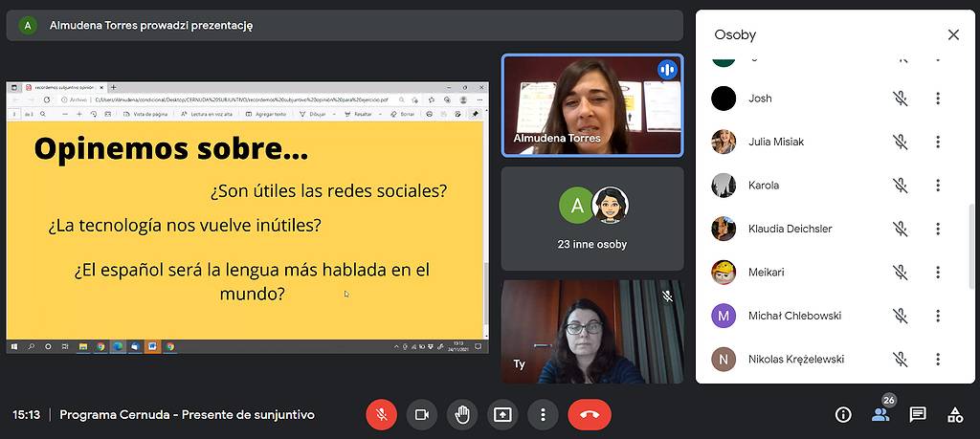This screenshot has height=439, width=980.
Task: Open options menu for Josh
Action: click(938, 99)
